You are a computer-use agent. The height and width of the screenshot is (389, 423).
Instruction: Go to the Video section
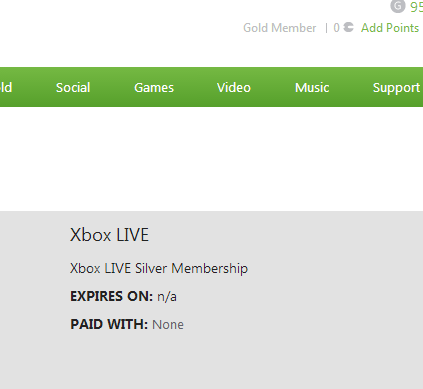[x=234, y=88]
